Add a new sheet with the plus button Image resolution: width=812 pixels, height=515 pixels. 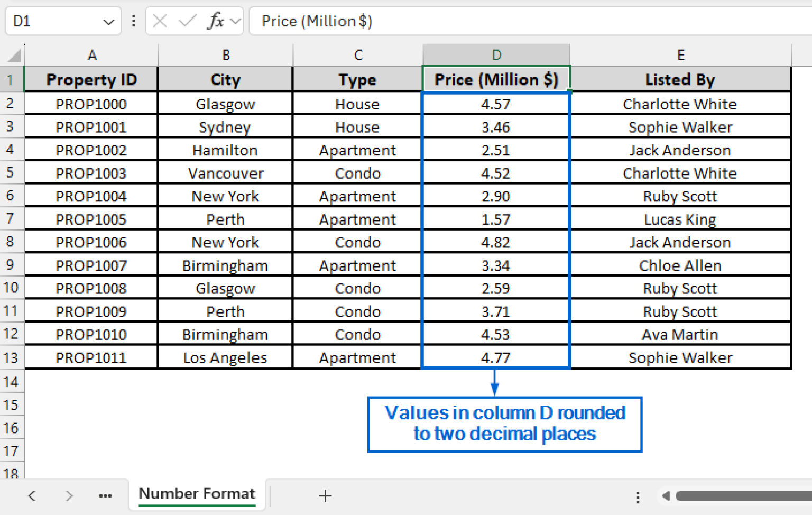click(325, 496)
